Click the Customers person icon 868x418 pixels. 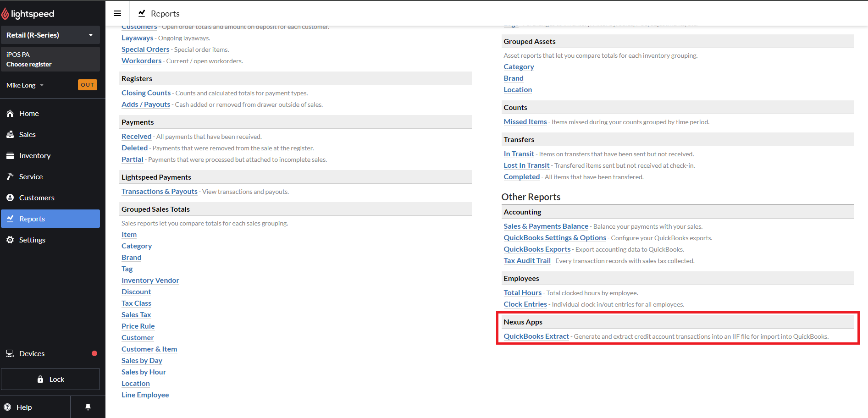pos(10,198)
